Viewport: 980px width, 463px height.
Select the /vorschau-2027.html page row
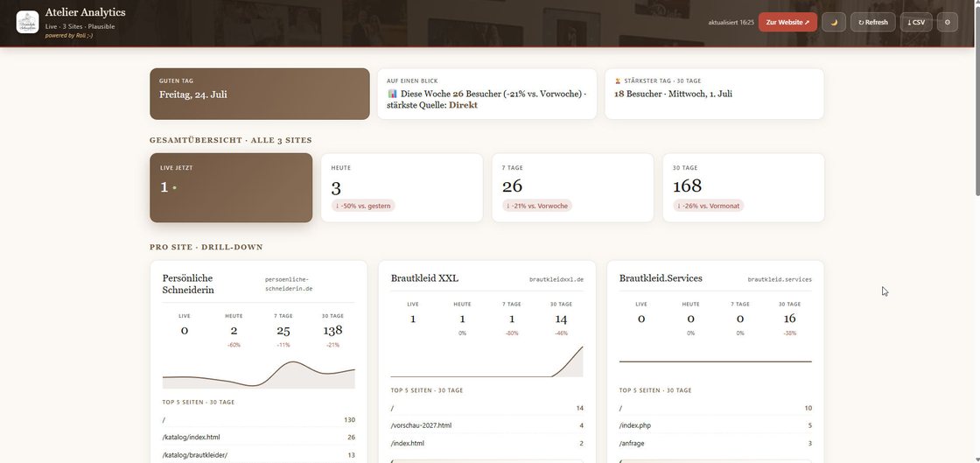(486, 425)
